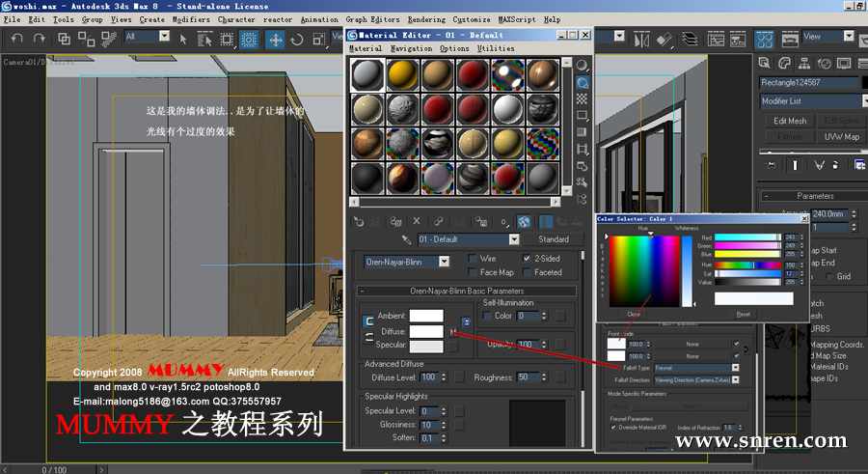Open the Modifiers menu
Screen dimensions: 868x474
191,19
